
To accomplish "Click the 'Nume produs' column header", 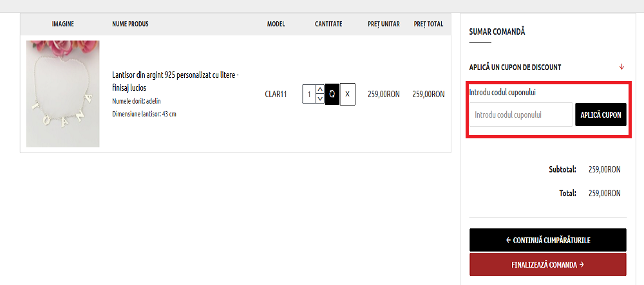I will [130, 24].
